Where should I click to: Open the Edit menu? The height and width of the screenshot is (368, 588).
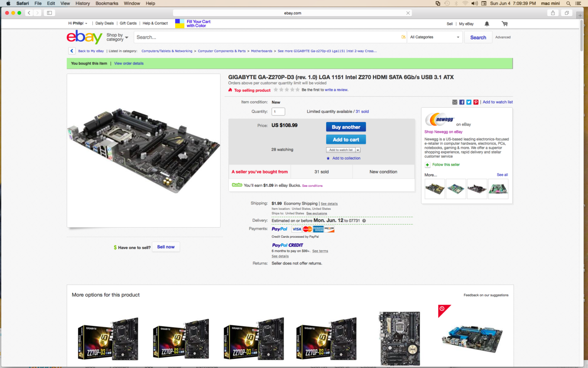pos(51,3)
